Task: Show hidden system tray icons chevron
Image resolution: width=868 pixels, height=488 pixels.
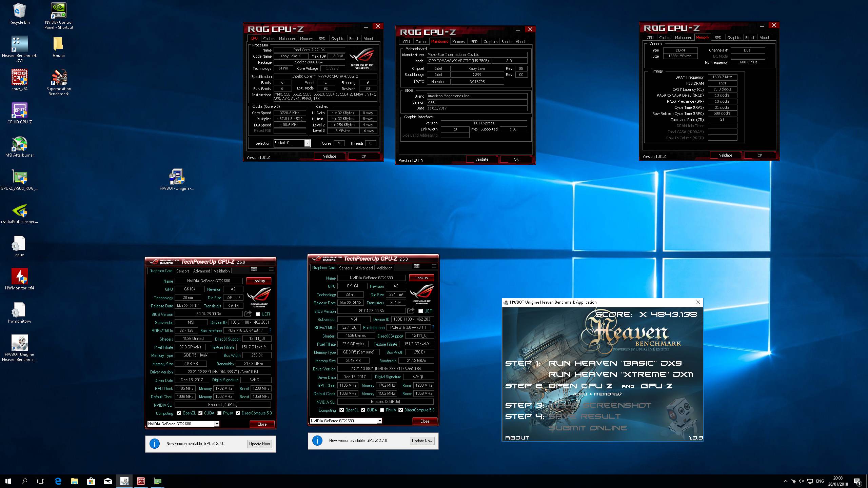Action: click(785, 481)
